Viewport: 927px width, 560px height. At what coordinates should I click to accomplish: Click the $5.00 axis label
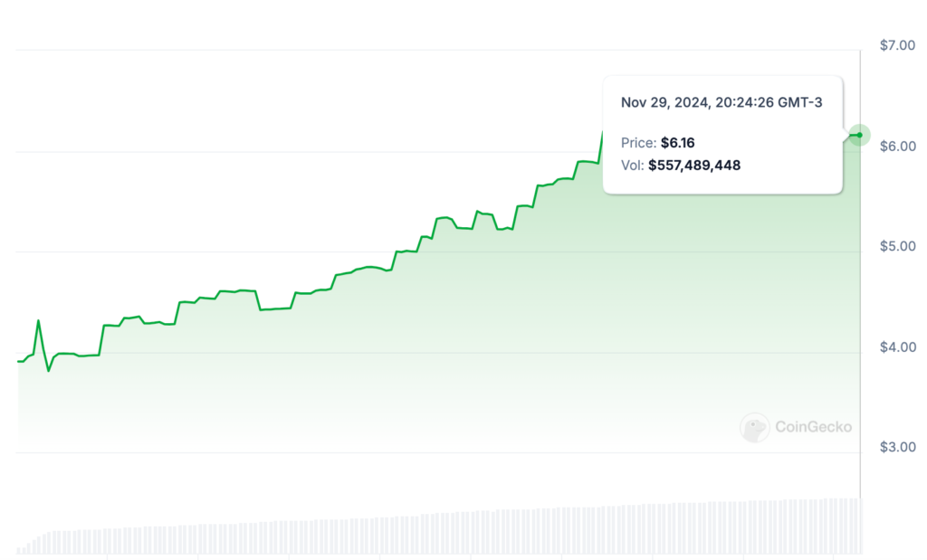click(x=897, y=244)
